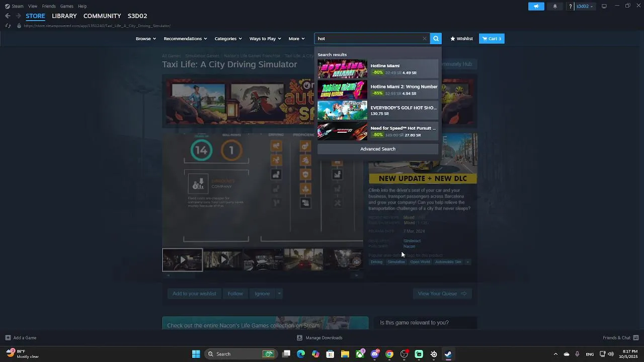Switch to Big Picture mode icon

(x=604, y=6)
